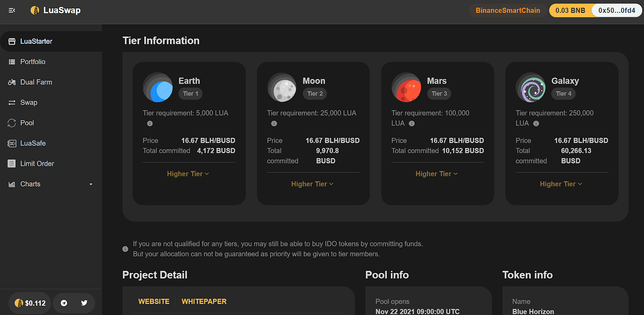The width and height of the screenshot is (644, 315).
Task: Click info icon beside Mars LUA requirement
Action: (x=412, y=124)
